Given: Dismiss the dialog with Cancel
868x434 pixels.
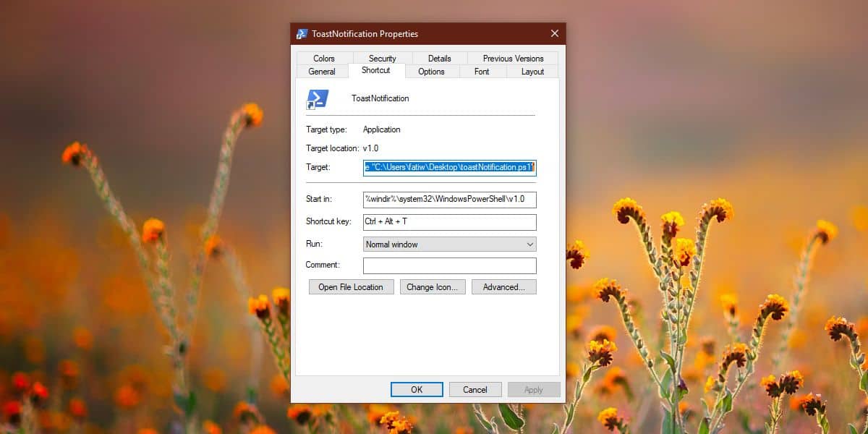Looking at the screenshot, I should [475, 389].
